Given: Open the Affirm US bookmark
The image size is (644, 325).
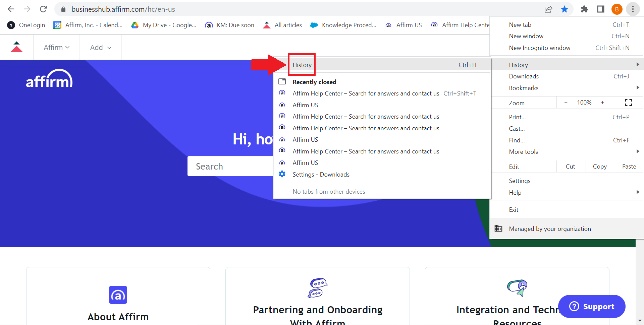Looking at the screenshot, I should click(404, 25).
